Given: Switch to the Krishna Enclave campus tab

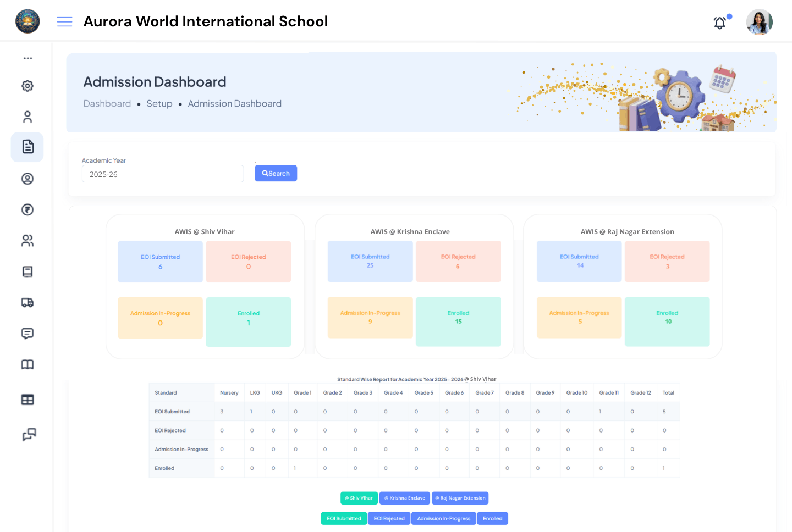Looking at the screenshot, I should (404, 498).
